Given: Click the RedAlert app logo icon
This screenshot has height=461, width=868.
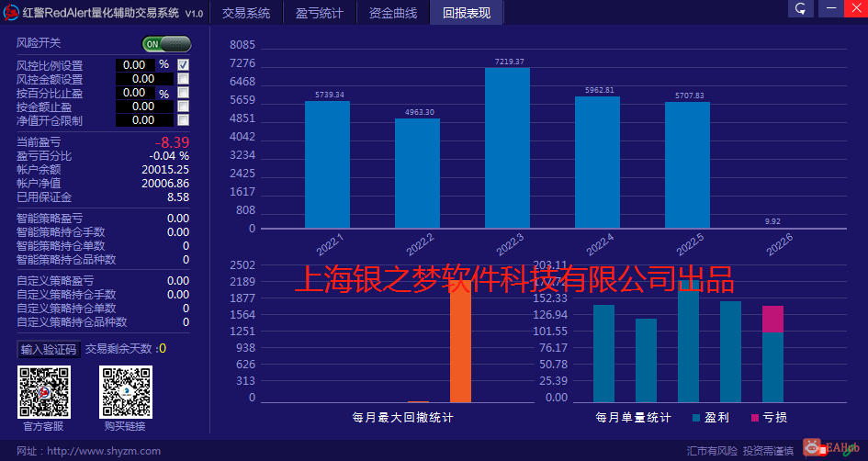Looking at the screenshot, I should 11,12.
